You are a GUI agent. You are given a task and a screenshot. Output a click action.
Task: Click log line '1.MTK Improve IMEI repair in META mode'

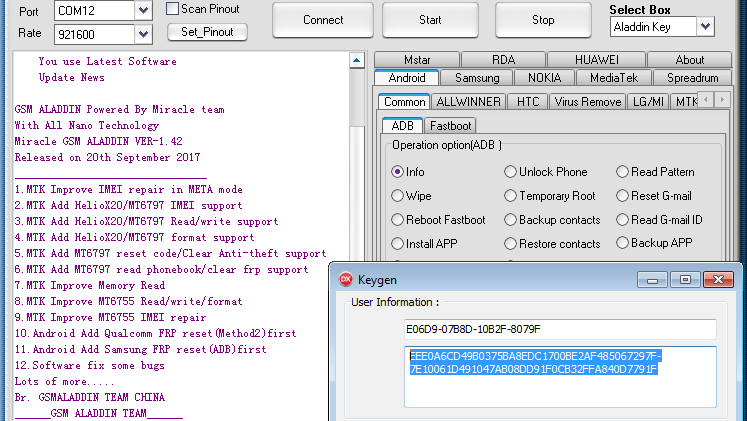(129, 190)
